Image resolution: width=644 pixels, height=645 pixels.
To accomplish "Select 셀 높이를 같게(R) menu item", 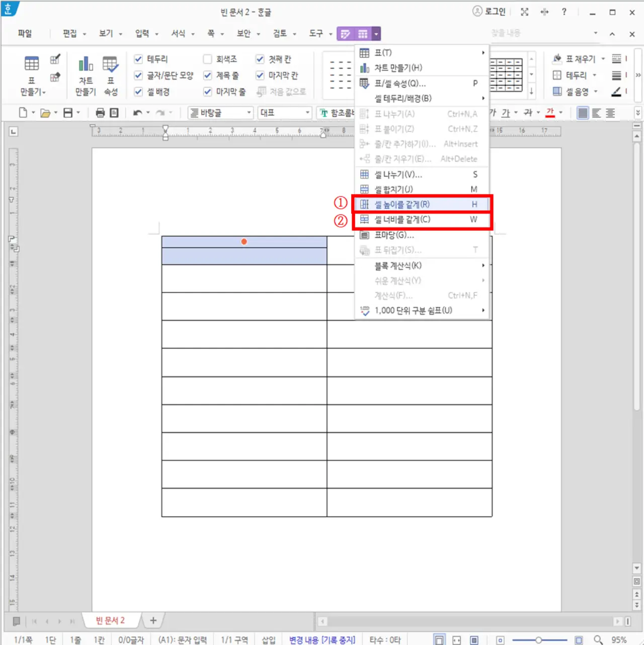I will pyautogui.click(x=423, y=204).
